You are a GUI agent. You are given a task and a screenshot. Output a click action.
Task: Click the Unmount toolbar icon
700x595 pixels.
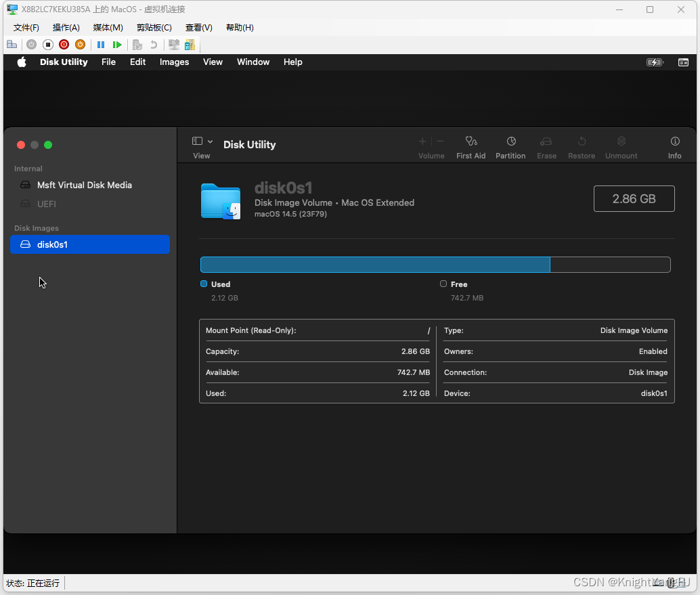[621, 148]
